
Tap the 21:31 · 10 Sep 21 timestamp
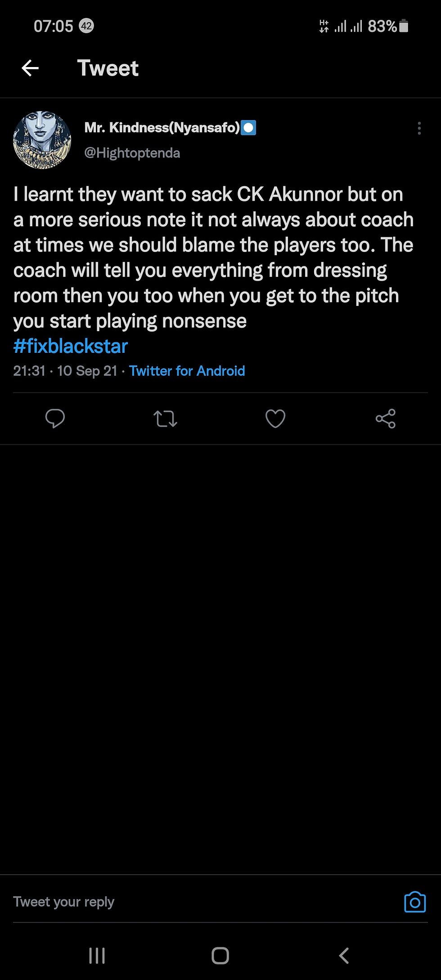pos(65,371)
